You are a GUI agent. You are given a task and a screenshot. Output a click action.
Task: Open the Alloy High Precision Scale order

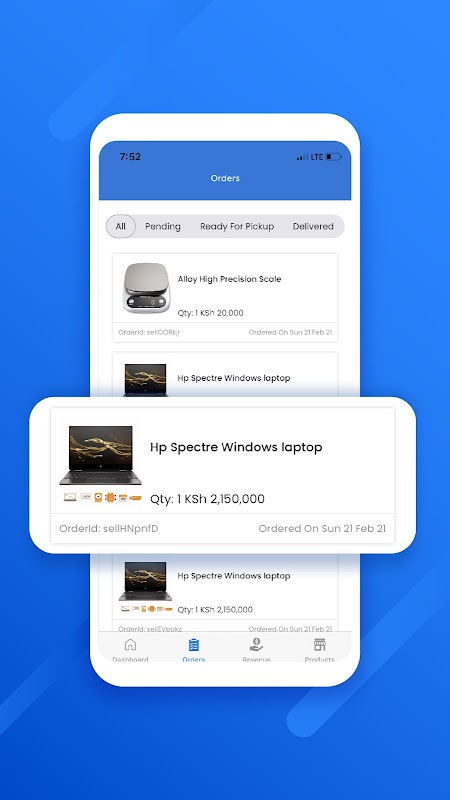225,297
